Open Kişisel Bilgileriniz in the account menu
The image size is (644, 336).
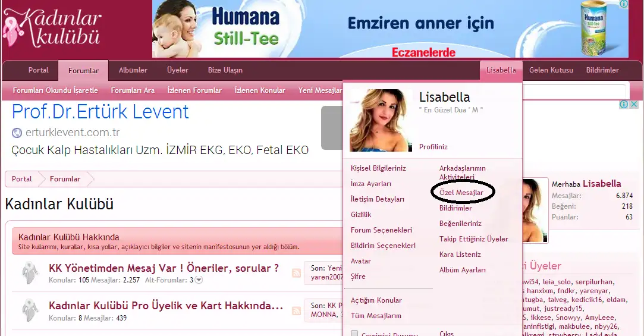378,168
